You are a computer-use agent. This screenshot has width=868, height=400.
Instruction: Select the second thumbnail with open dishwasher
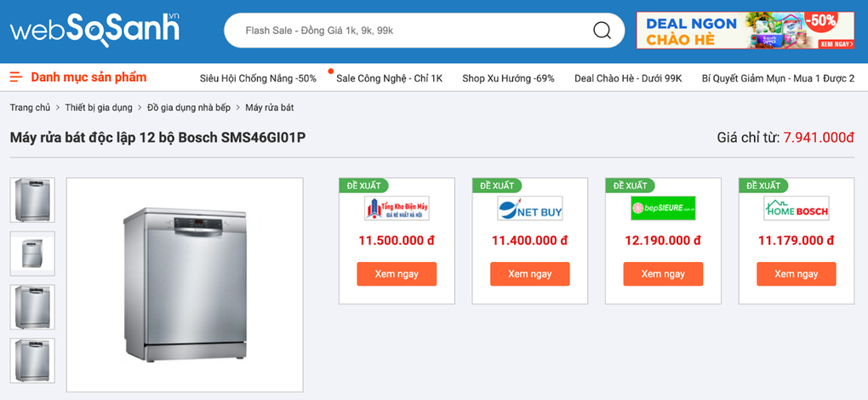pyautogui.click(x=32, y=254)
